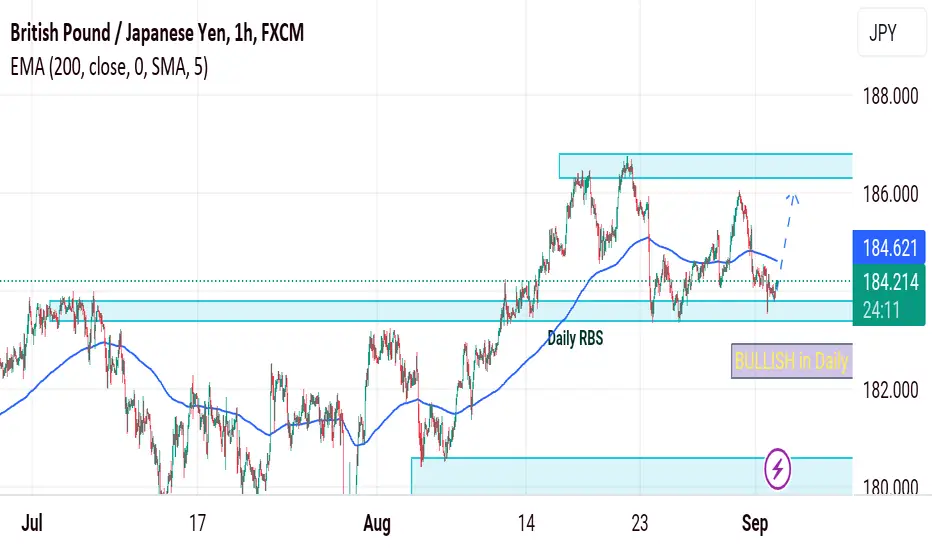The height and width of the screenshot is (550, 932).
Task: Click the 180.000 price axis label
Action: (x=890, y=487)
